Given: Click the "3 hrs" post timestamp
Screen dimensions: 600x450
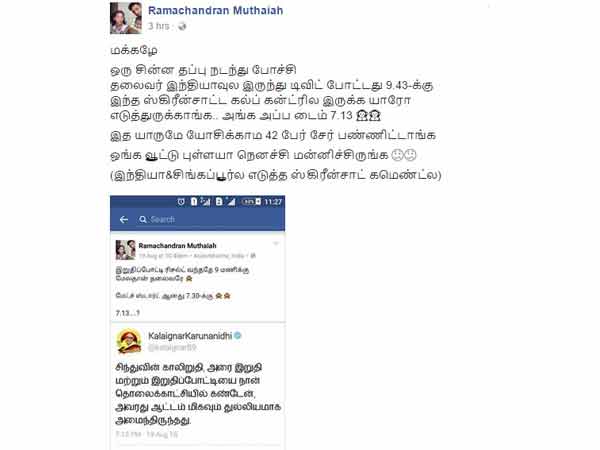Looking at the screenshot, I should 158,26.
